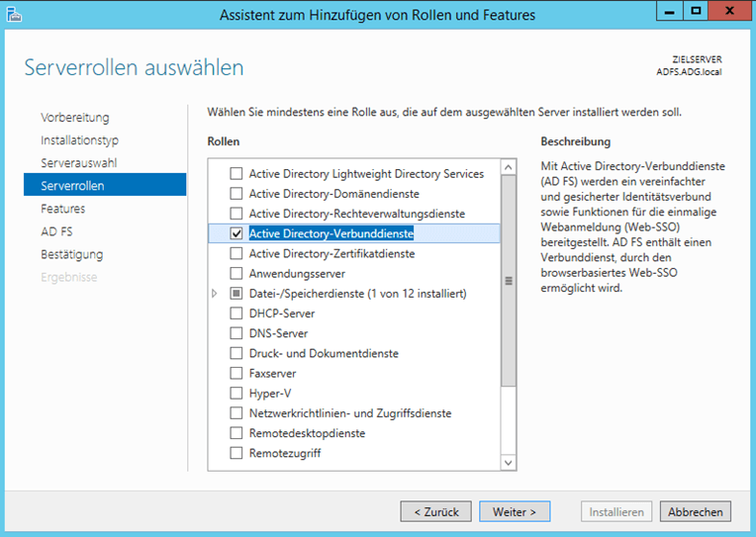Close the wizard window
Viewport: 756px width, 537px height.
(729, 12)
